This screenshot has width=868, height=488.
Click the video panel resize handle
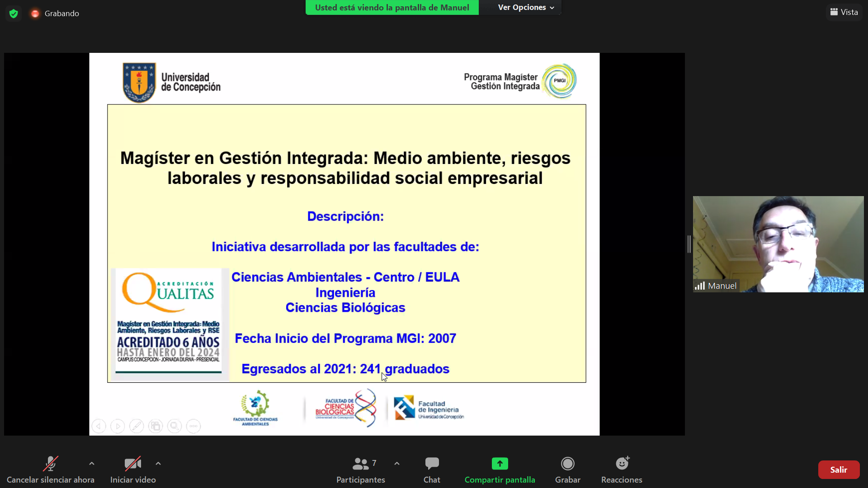click(x=689, y=244)
